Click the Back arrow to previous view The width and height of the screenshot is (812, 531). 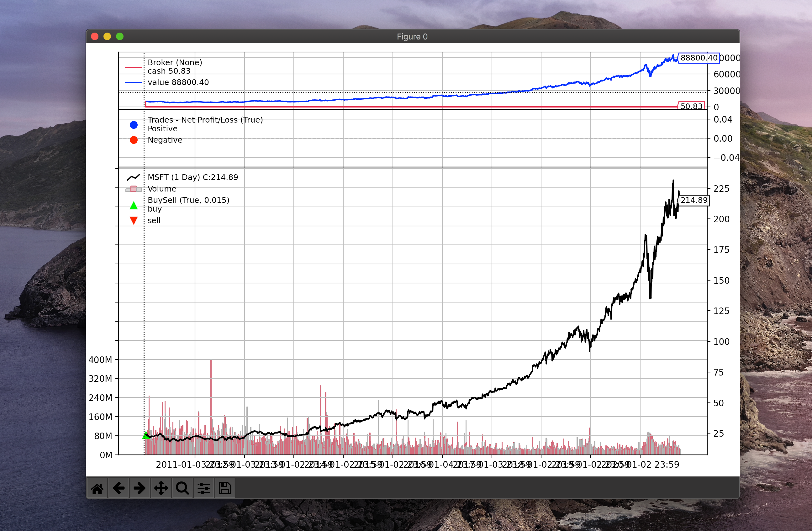(119, 488)
